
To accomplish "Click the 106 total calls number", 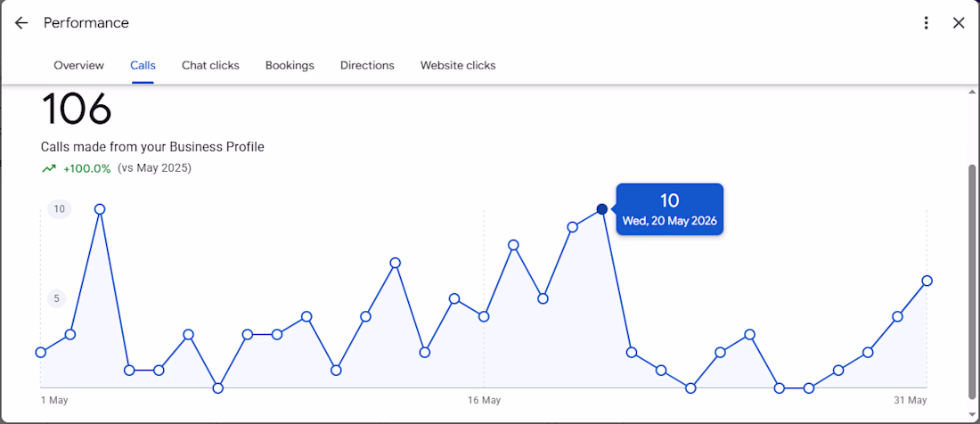I will click(x=77, y=110).
